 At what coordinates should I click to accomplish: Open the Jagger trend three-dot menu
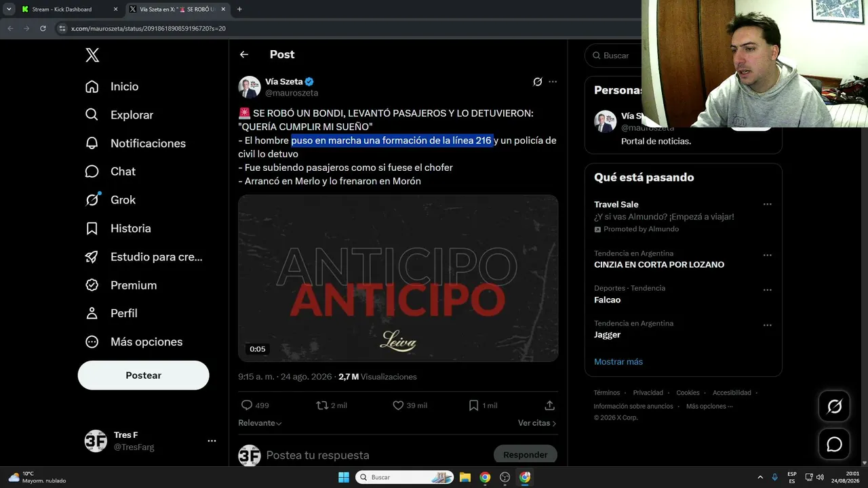pyautogui.click(x=767, y=325)
